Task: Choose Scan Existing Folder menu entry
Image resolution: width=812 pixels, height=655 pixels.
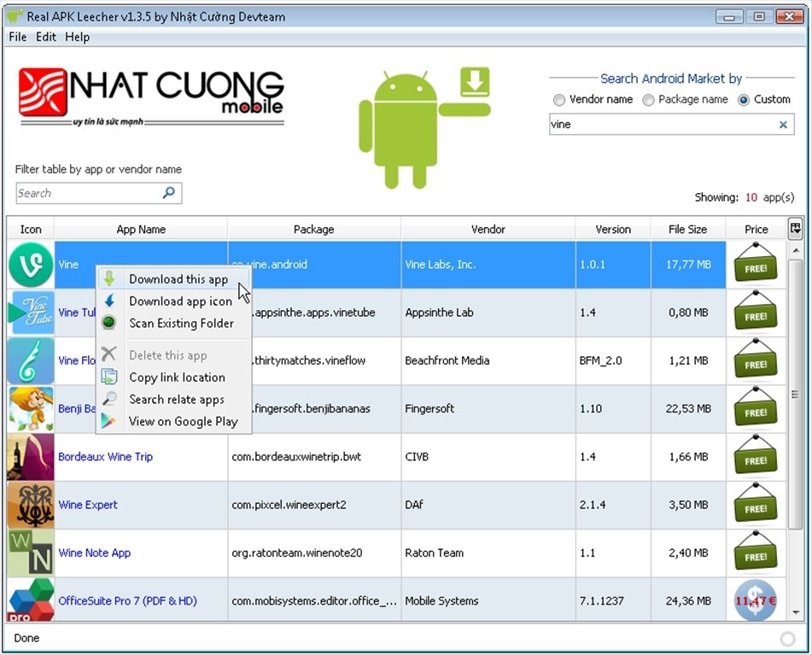Action: coord(174,323)
